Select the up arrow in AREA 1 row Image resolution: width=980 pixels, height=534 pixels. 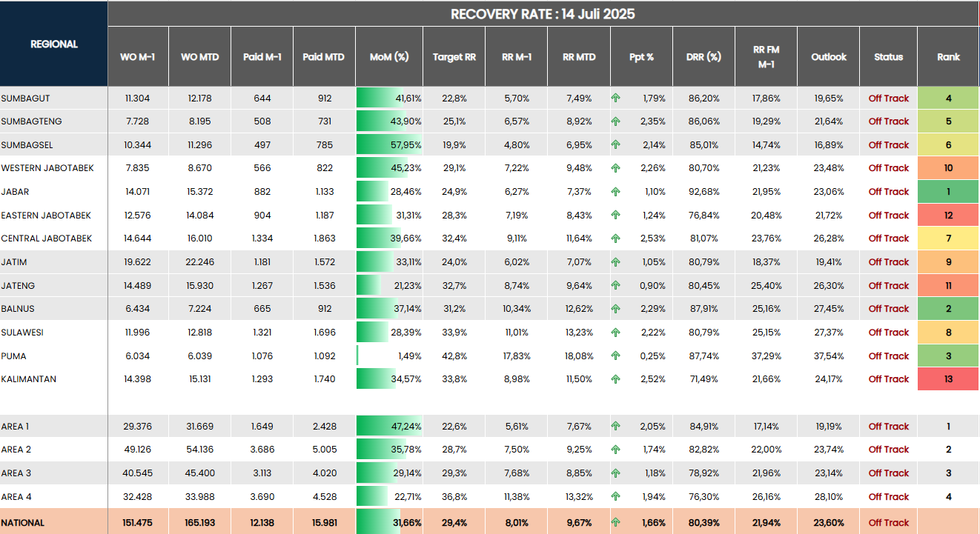615,427
